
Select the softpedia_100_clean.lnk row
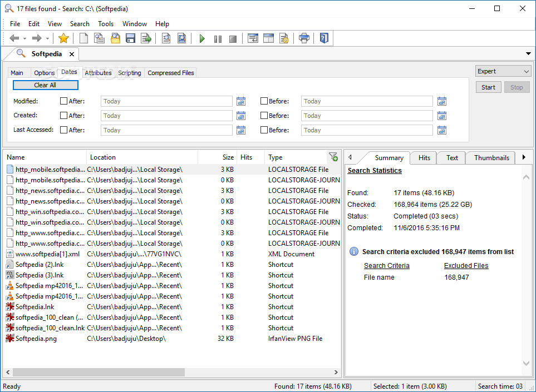coord(173,328)
